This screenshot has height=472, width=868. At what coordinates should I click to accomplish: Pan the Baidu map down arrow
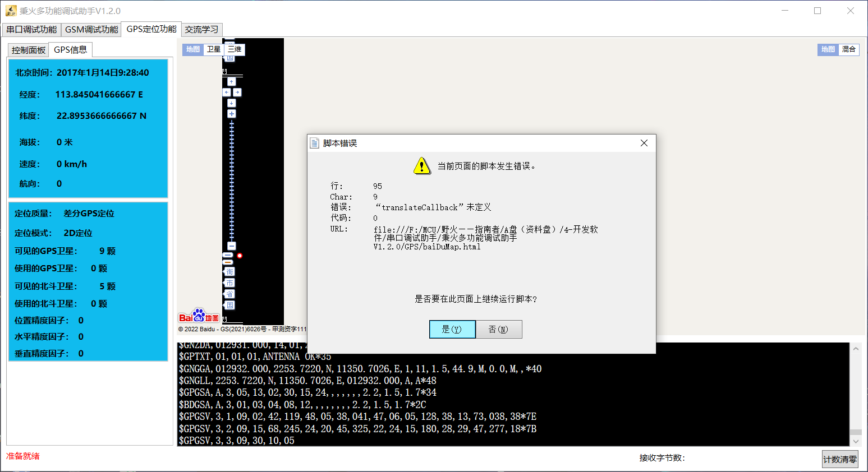pos(232,103)
